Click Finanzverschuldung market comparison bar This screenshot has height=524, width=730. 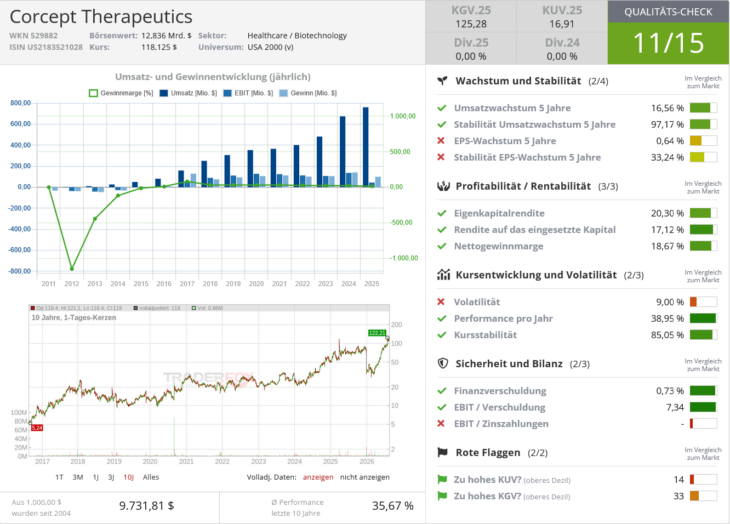pos(703,391)
